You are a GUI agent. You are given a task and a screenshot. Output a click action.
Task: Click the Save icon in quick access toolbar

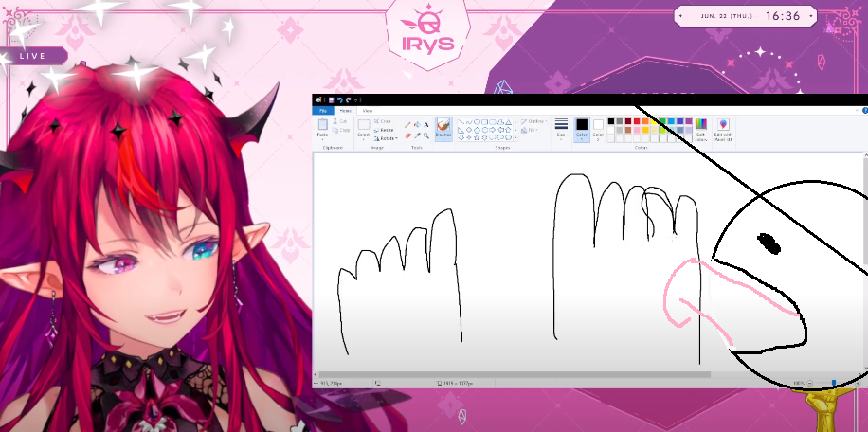click(331, 100)
